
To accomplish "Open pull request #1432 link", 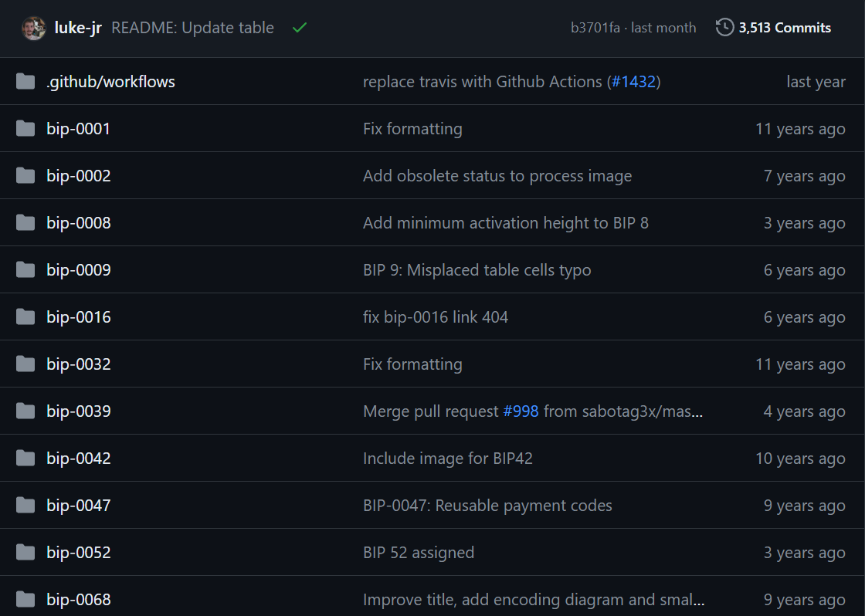I will [x=635, y=82].
